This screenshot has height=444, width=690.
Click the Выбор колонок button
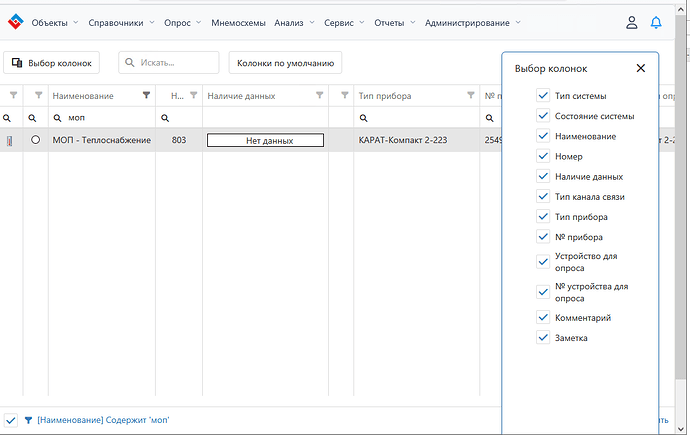pyautogui.click(x=51, y=63)
